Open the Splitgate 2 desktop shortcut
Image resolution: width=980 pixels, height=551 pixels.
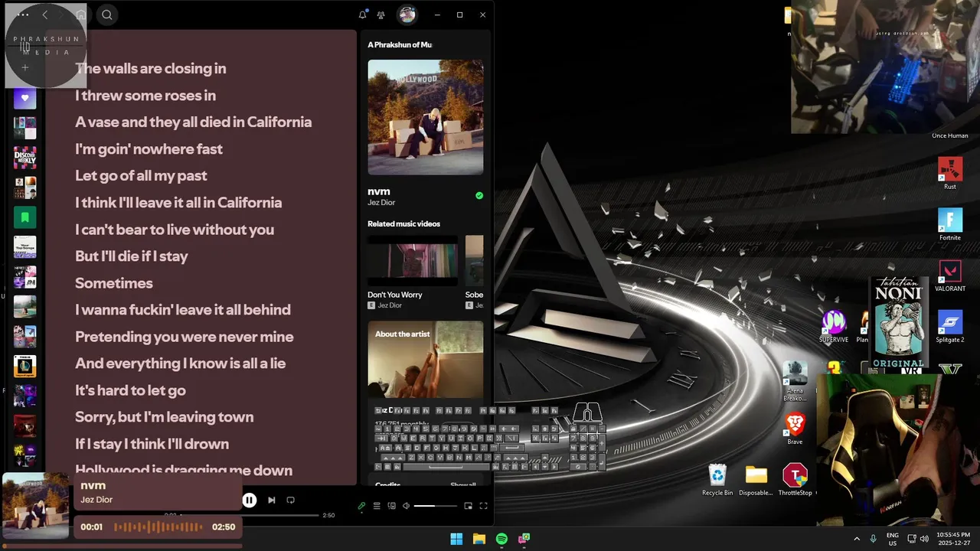(950, 327)
